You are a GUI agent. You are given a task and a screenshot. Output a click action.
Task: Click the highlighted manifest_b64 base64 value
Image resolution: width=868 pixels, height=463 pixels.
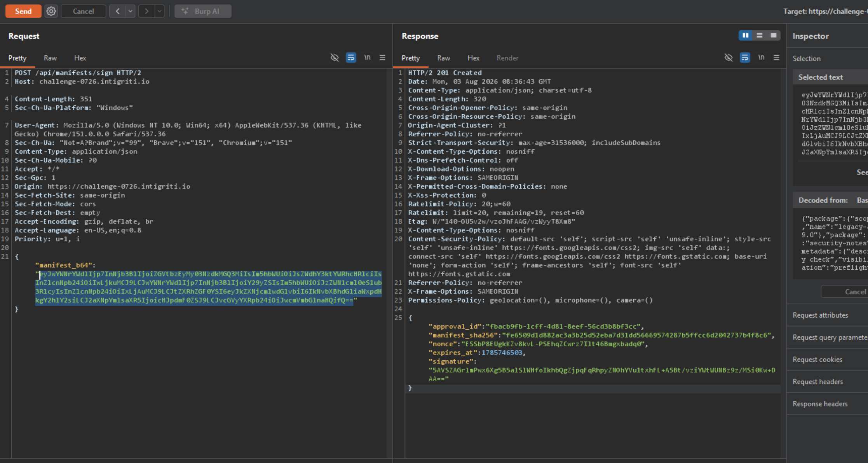[x=209, y=287]
